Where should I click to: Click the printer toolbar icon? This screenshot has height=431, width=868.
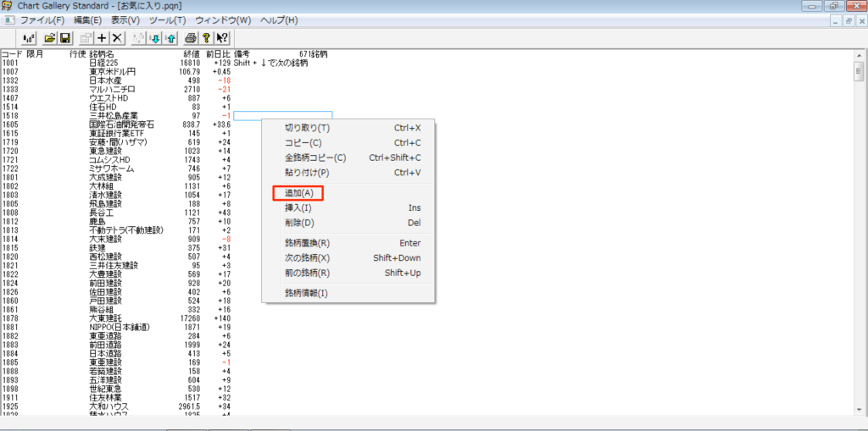pyautogui.click(x=191, y=38)
